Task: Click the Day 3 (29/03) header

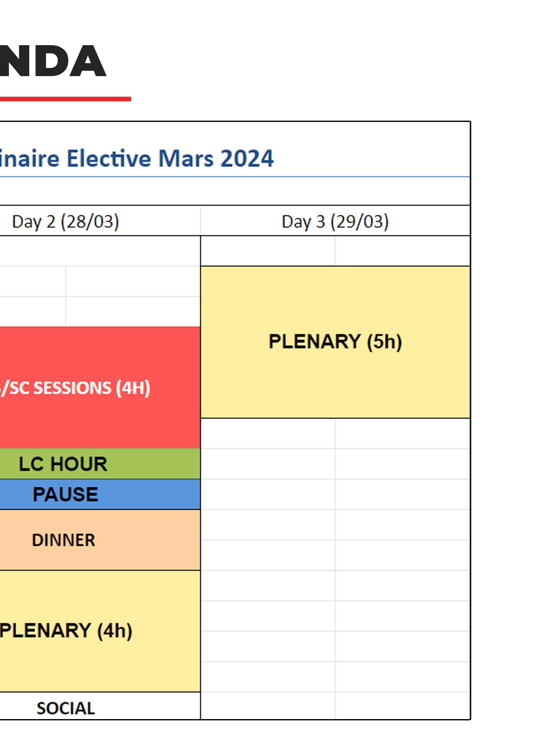Action: coord(335,221)
